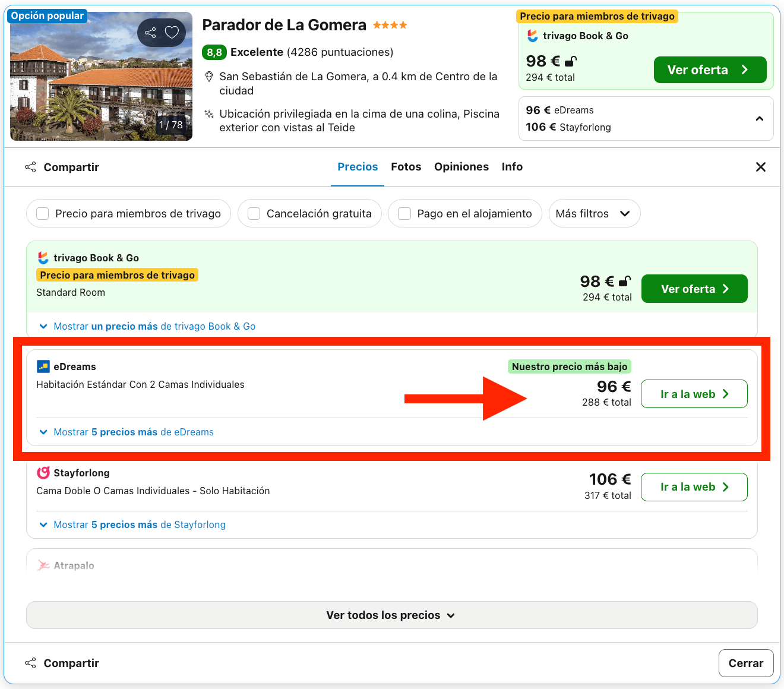The width and height of the screenshot is (784, 689).
Task: Open the Opiniones tab
Action: [x=461, y=167]
